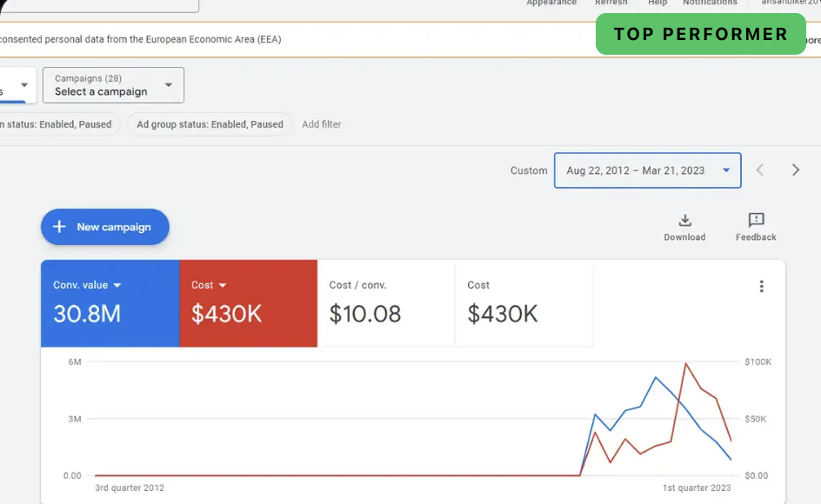The width and height of the screenshot is (821, 504).
Task: Click the $100K right axis label
Action: coord(758,362)
